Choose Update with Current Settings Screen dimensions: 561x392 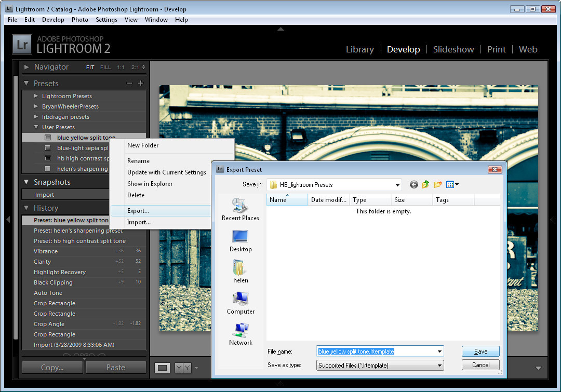(167, 172)
